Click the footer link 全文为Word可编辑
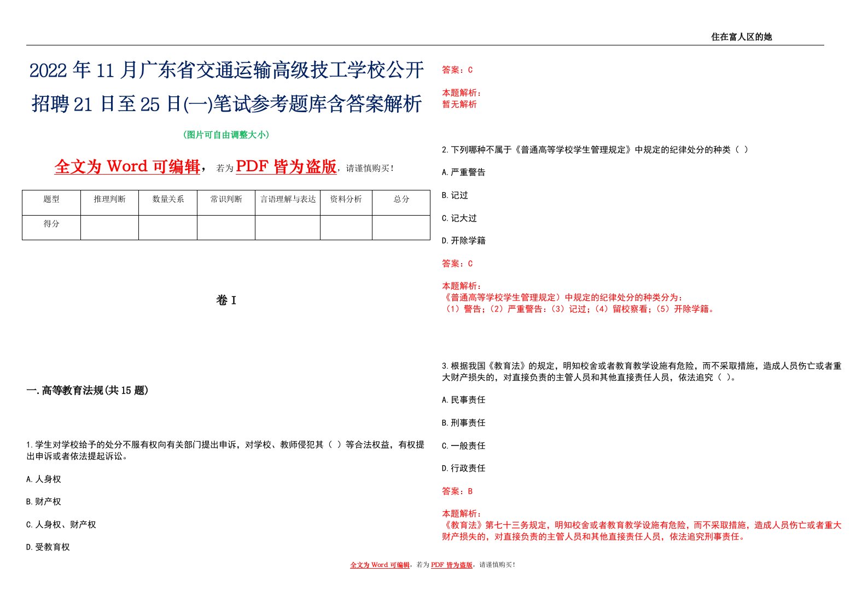This screenshot has height=614, width=868. click(380, 565)
